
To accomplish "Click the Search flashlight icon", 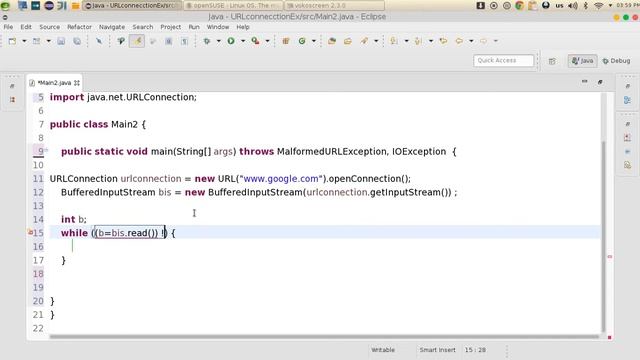I will tap(364, 41).
